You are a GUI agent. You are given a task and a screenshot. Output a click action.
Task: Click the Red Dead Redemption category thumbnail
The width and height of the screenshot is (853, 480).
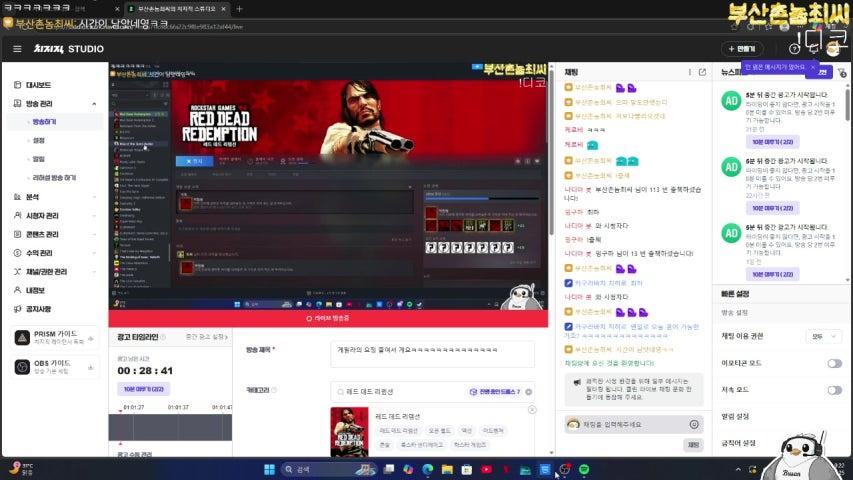tap(349, 432)
